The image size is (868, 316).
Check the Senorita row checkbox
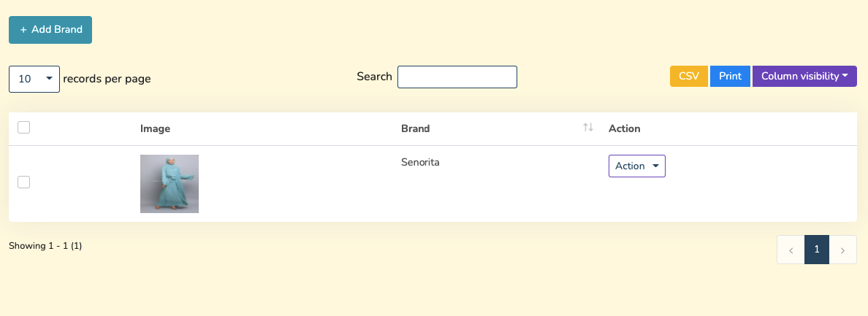(x=23, y=182)
